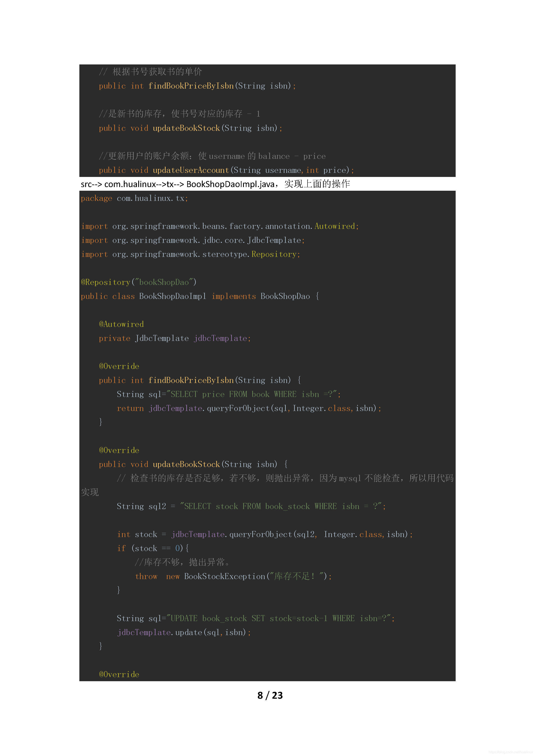Click the package com.hualinux.tx line
The width and height of the screenshot is (535, 756).
point(134,198)
